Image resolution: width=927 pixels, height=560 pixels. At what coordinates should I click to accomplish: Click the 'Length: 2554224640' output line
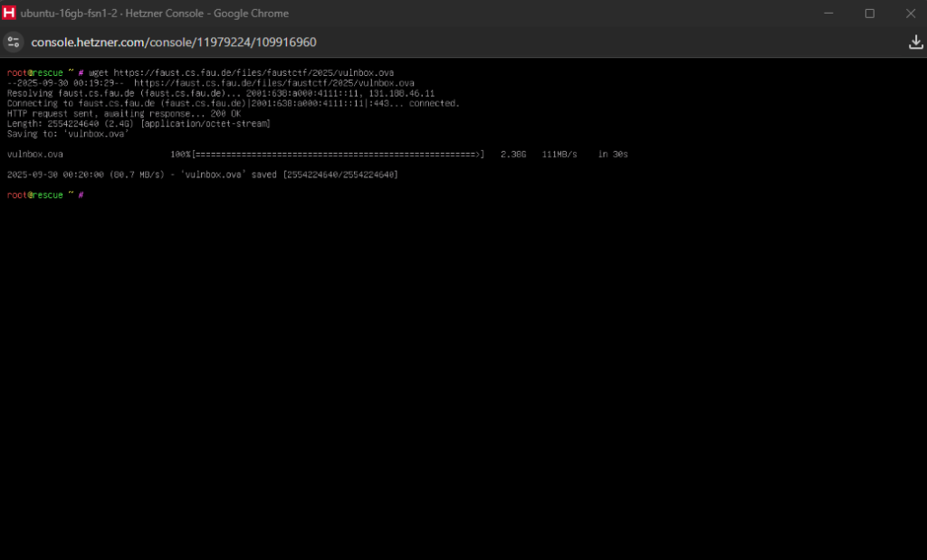[x=138, y=123]
